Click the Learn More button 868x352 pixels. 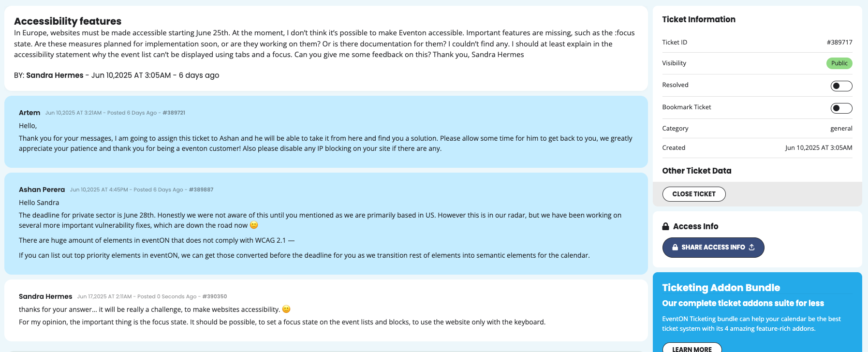pyautogui.click(x=692, y=348)
